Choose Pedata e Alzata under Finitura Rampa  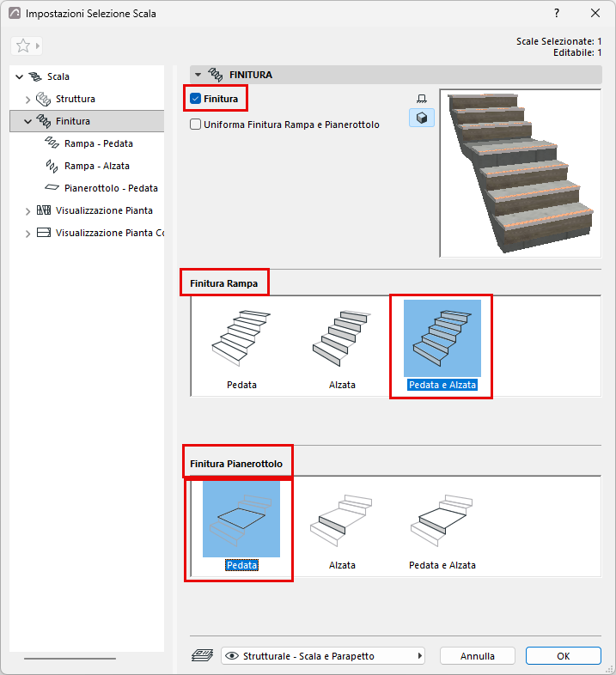point(442,345)
